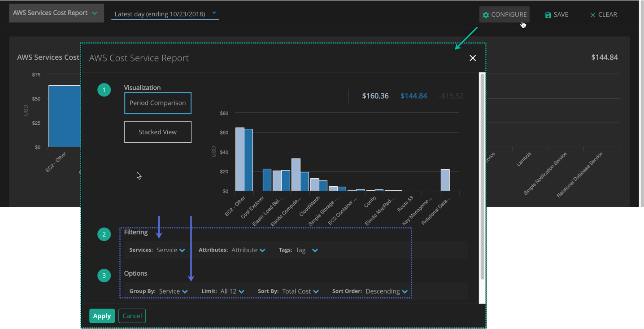The image size is (644, 329).
Task: Open the Latest day date range dropdown
Action: click(165, 14)
